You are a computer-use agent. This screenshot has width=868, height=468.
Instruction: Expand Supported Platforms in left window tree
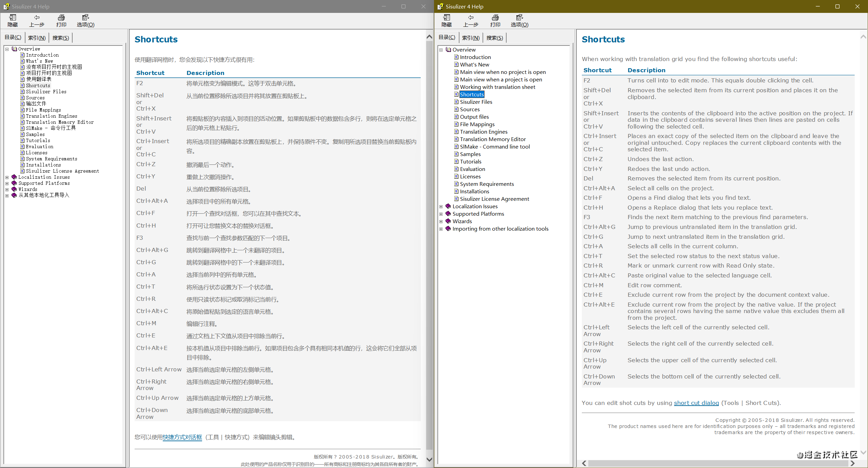(7, 183)
